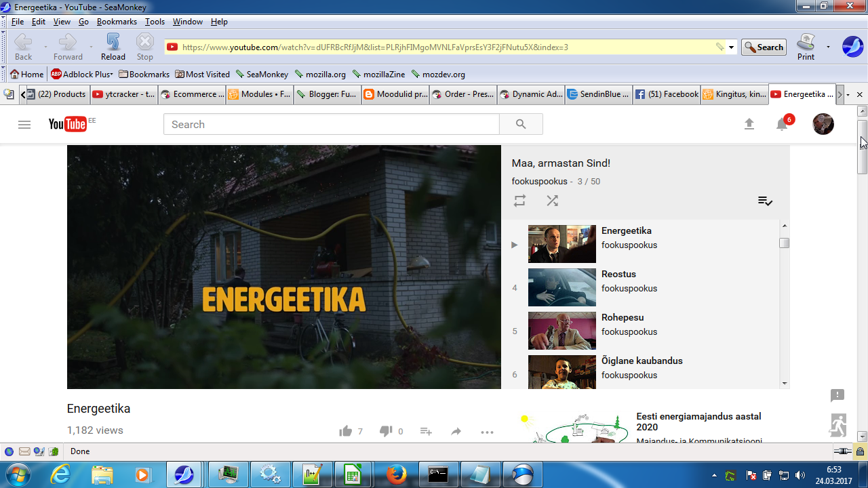Open the Tools menu
The width and height of the screenshot is (868, 488).
coord(155,22)
